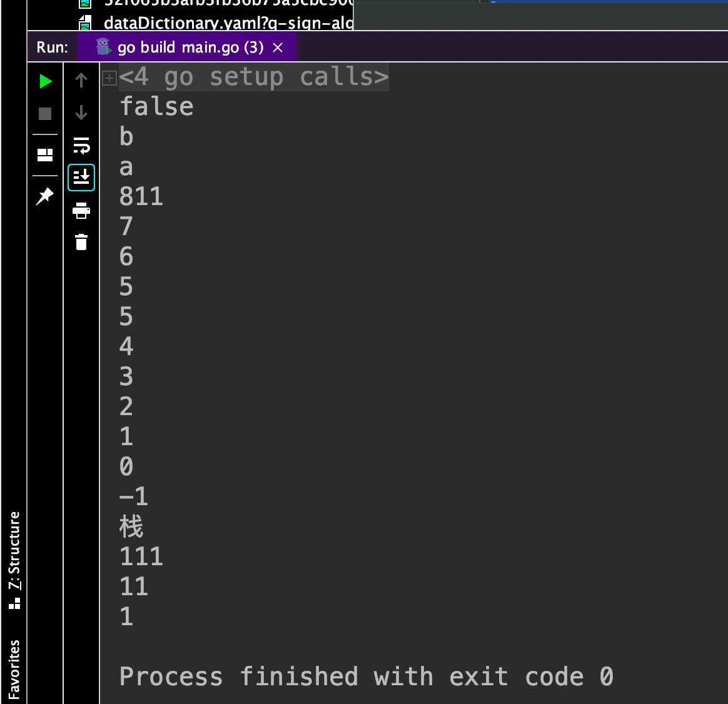
Task: Expand the folded '4 go setup calls' block
Action: tap(109, 78)
